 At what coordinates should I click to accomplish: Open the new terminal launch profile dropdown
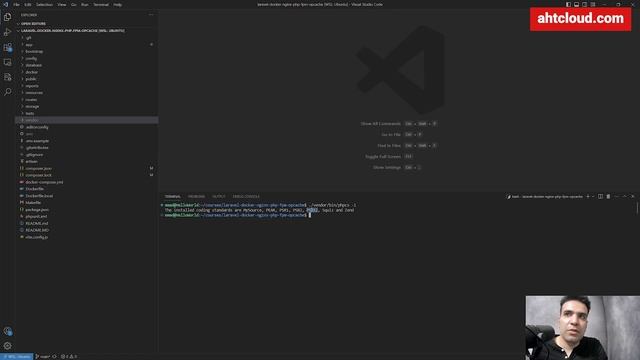pyautogui.click(x=593, y=196)
